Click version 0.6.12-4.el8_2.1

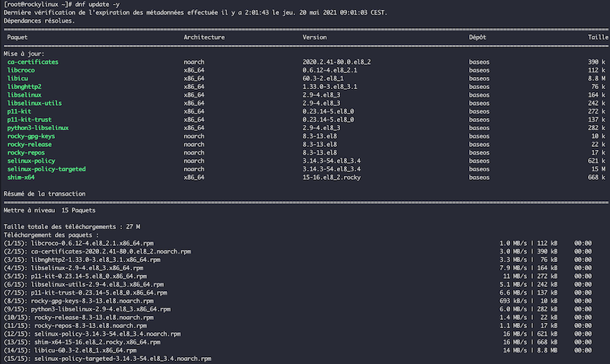(x=329, y=70)
